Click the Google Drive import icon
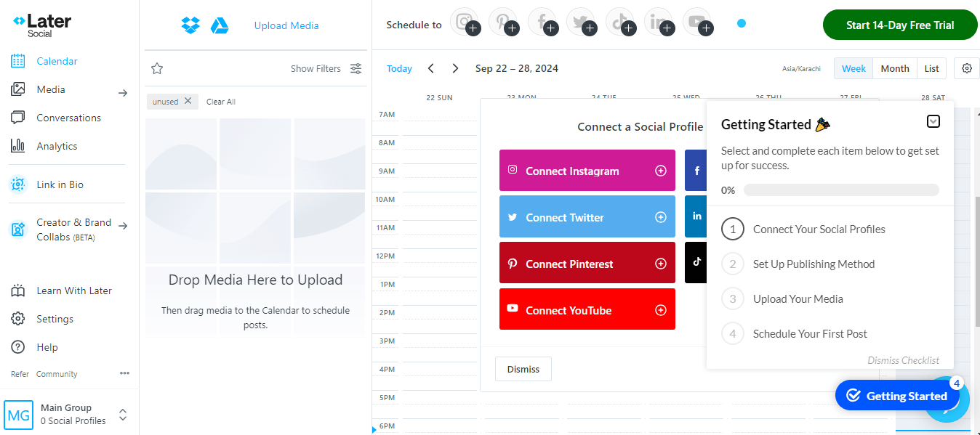The width and height of the screenshot is (980, 435). tap(220, 25)
